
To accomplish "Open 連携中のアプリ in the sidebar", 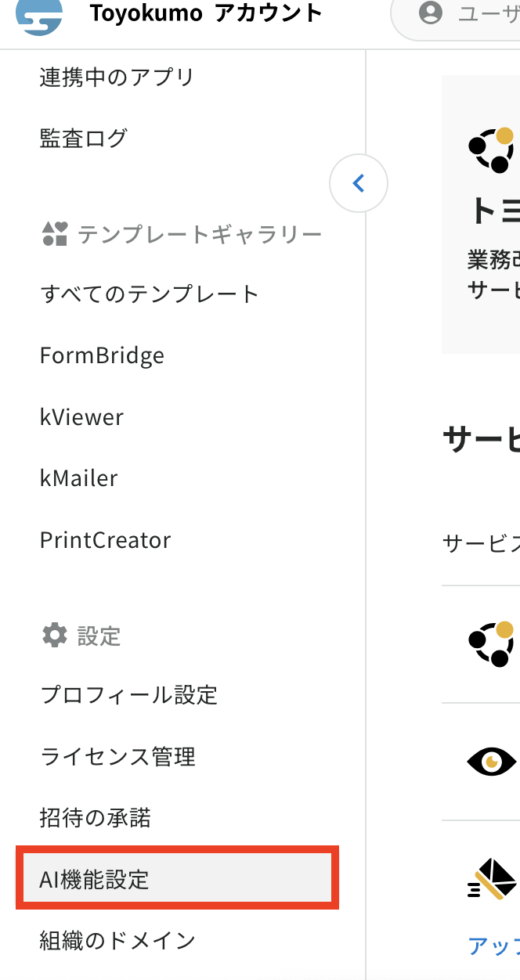I will coord(117,77).
